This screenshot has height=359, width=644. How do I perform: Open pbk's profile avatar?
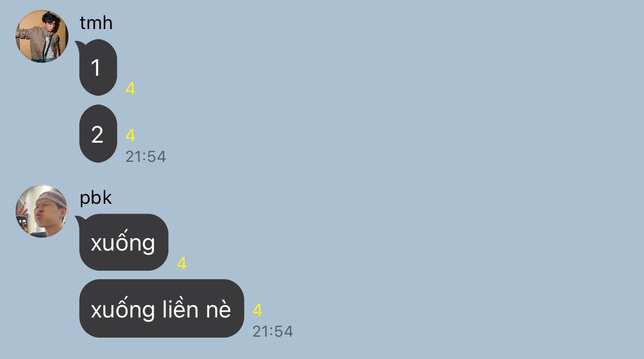pyautogui.click(x=42, y=211)
